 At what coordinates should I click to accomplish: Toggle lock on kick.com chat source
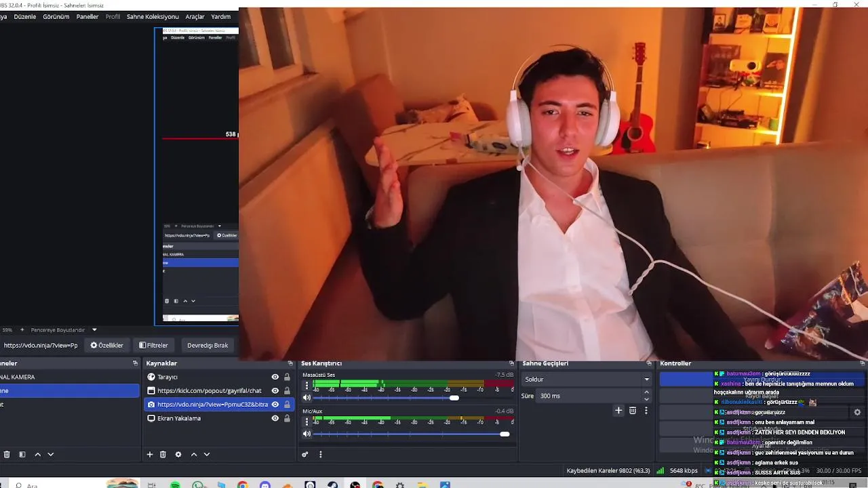click(x=287, y=391)
